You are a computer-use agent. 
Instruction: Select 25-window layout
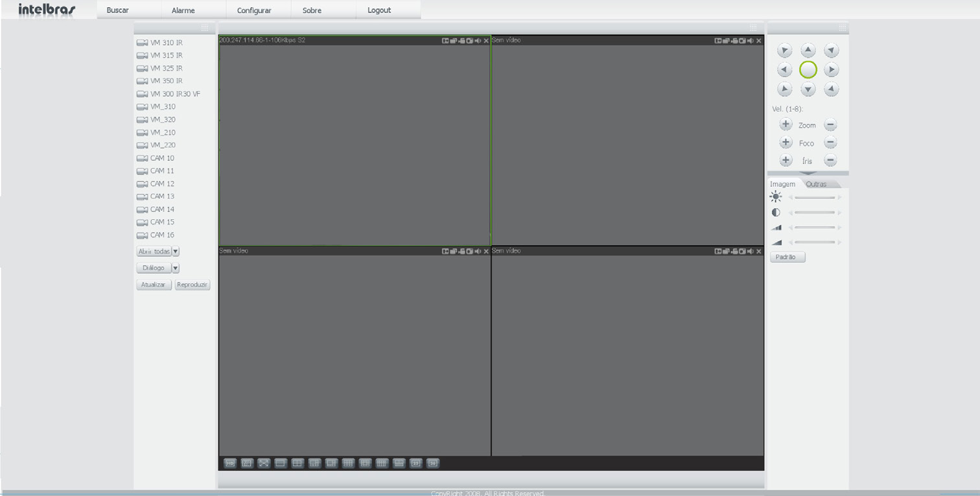tap(416, 463)
